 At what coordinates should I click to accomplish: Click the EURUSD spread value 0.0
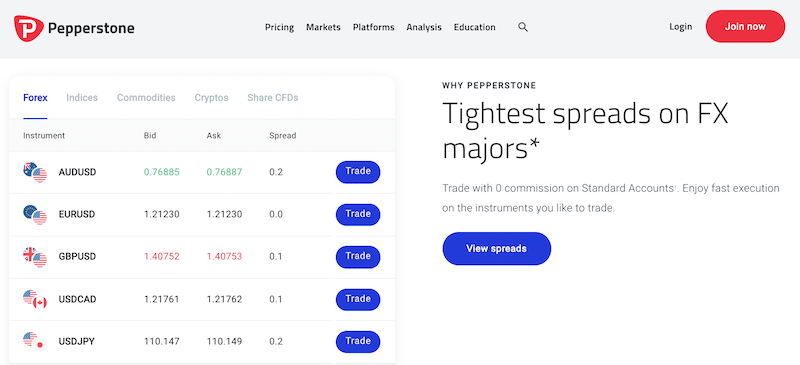coord(276,214)
